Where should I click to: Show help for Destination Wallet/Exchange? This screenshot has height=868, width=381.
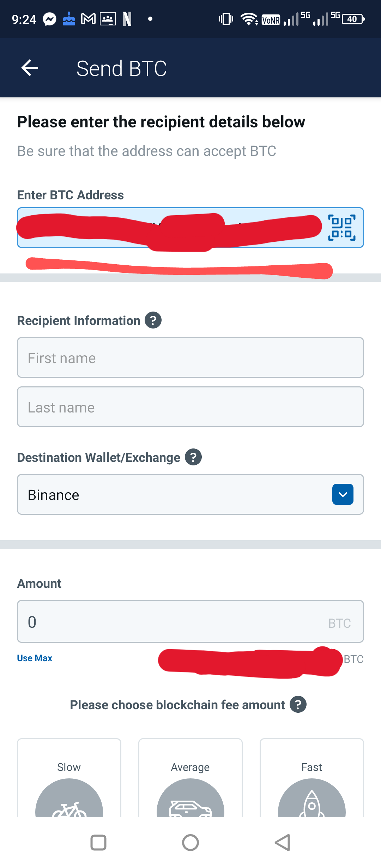pyautogui.click(x=193, y=457)
